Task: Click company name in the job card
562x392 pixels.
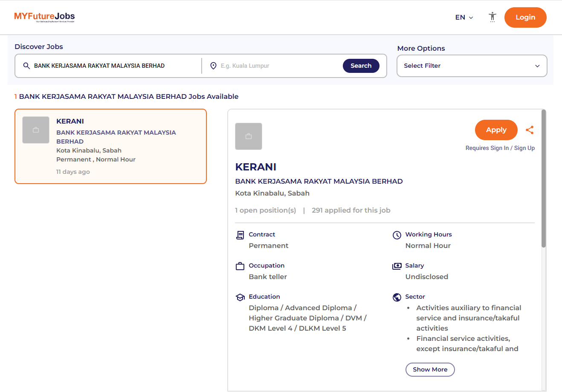Action: click(x=116, y=137)
